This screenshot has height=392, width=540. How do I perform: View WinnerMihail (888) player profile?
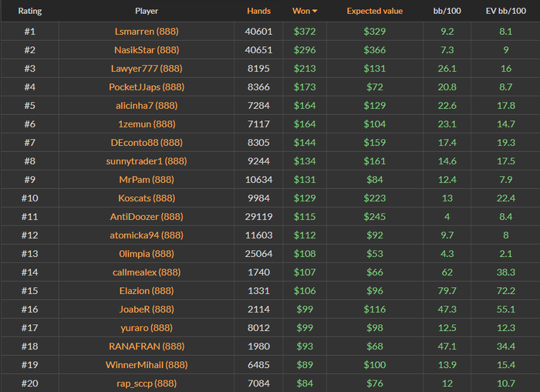147,365
